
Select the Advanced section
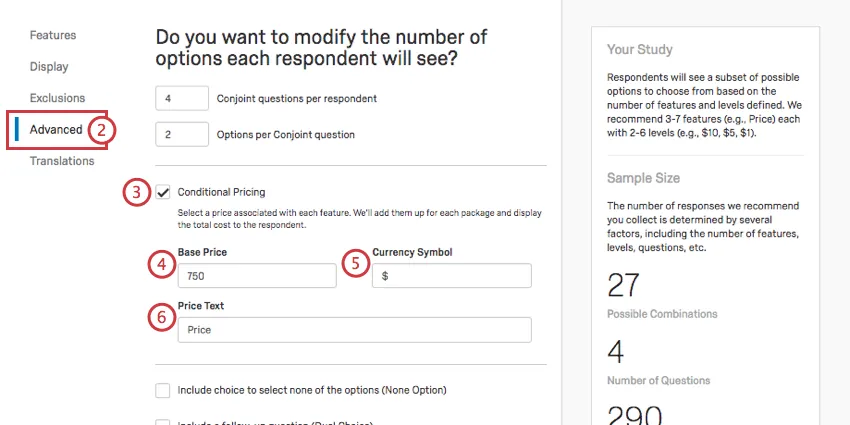pyautogui.click(x=56, y=130)
